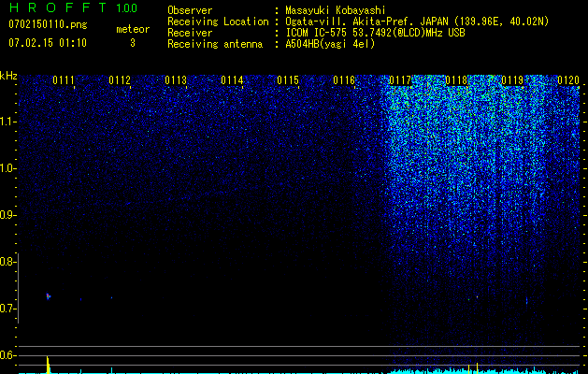
Task: Click the 0113 time marker
Action: [x=176, y=80]
